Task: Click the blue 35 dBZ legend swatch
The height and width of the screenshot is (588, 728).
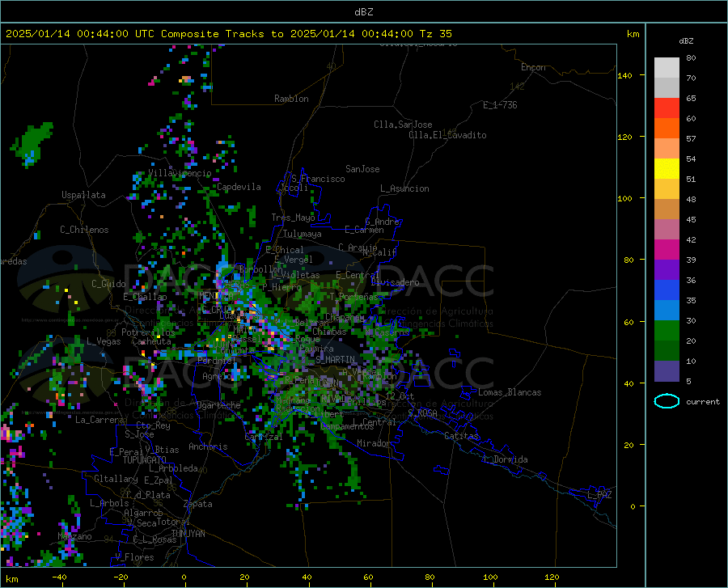Action: point(667,290)
